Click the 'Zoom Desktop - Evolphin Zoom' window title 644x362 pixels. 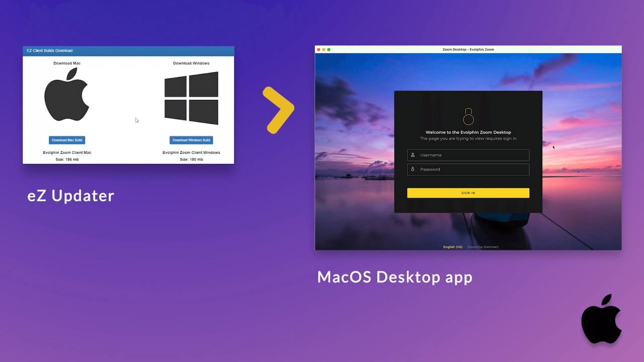pyautogui.click(x=468, y=50)
